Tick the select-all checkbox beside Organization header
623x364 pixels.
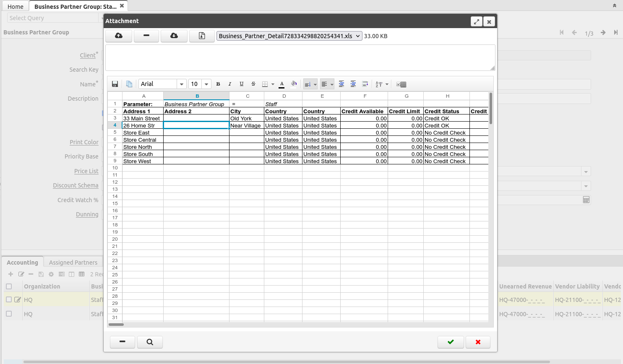9,286
